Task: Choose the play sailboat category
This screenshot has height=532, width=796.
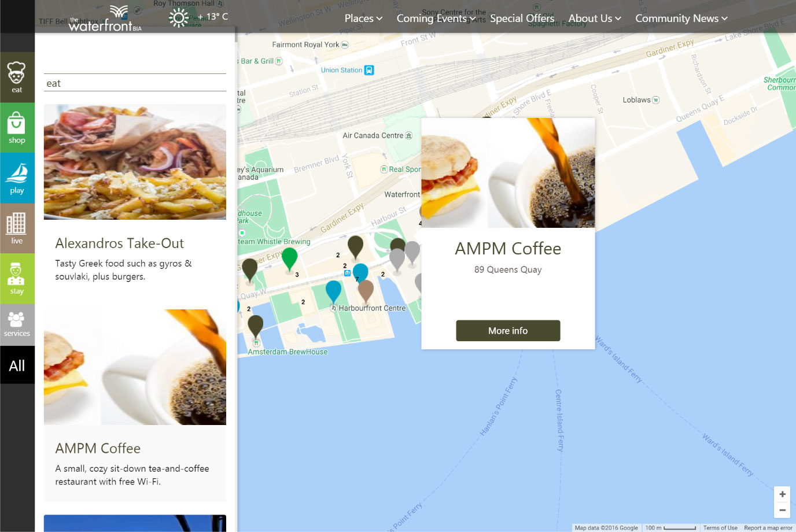Action: (17, 178)
